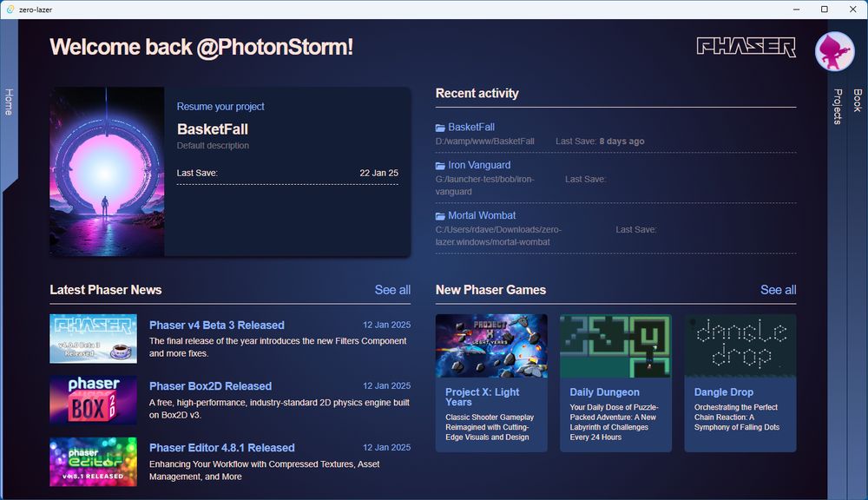Click the folder icon beside Iron Vanguard
The height and width of the screenshot is (500, 868).
pos(440,166)
